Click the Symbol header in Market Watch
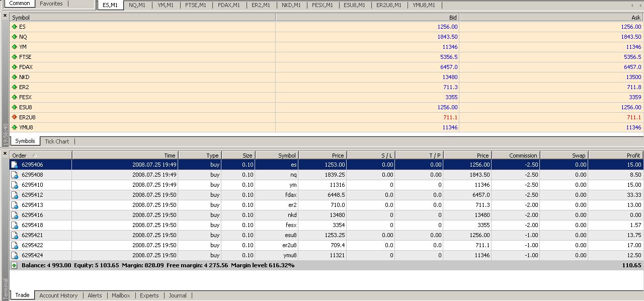Image resolution: width=644 pixels, height=301 pixels. click(x=142, y=18)
